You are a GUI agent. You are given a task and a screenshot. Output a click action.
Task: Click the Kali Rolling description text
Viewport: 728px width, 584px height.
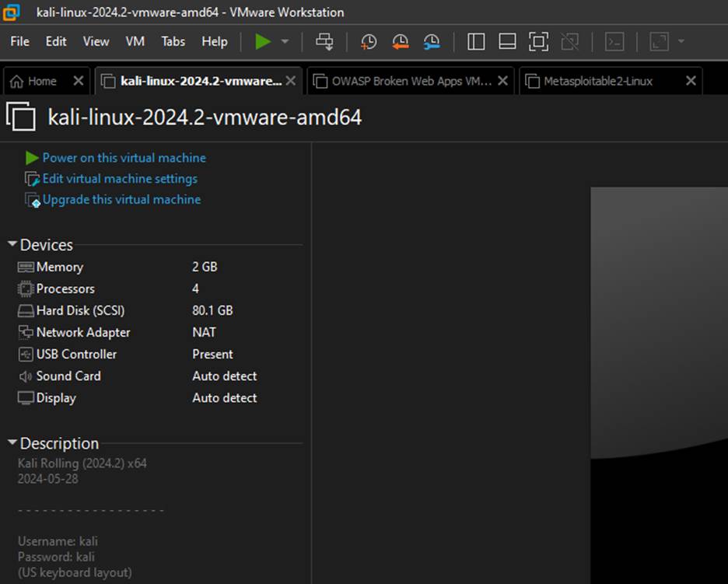pyautogui.click(x=82, y=463)
